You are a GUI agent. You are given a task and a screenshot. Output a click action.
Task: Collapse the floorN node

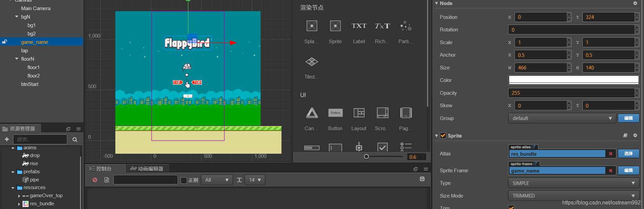point(17,59)
